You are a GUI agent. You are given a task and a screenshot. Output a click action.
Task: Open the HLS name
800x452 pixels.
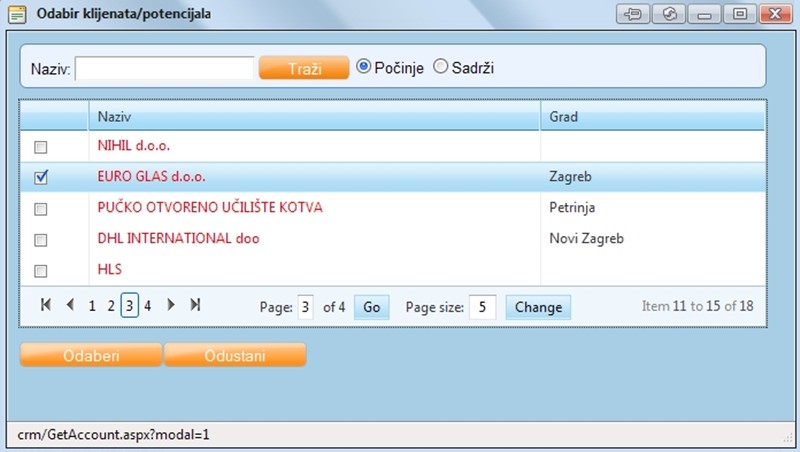110,269
